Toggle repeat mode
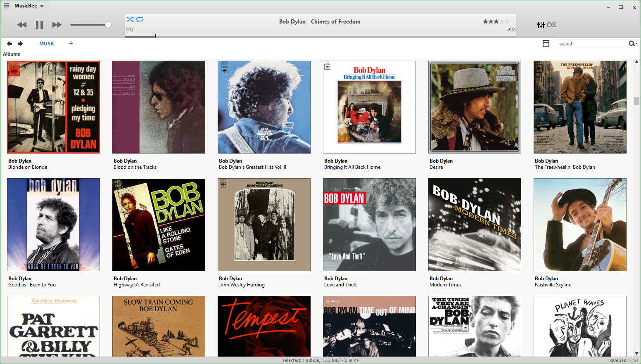The width and height of the screenshot is (641, 364). point(140,19)
